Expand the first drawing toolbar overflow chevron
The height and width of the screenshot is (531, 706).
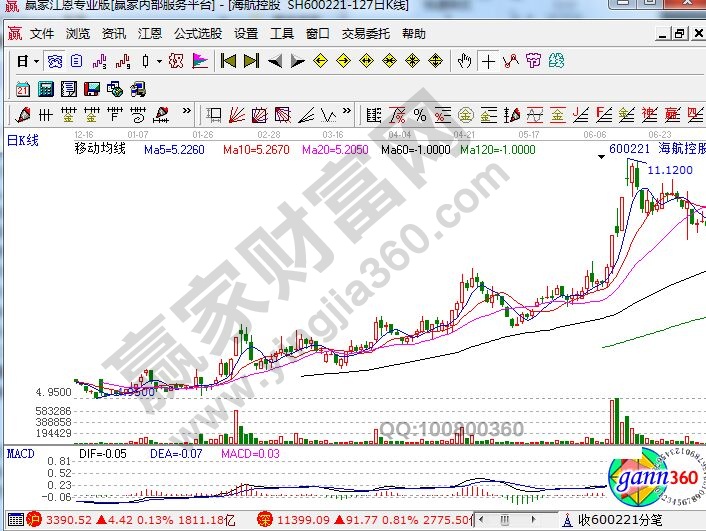[x=187, y=113]
